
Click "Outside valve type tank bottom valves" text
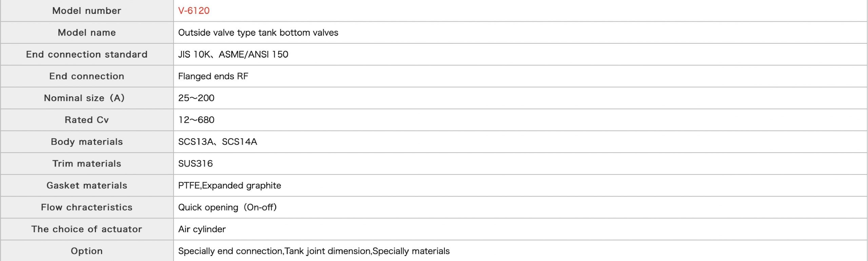coord(258,33)
